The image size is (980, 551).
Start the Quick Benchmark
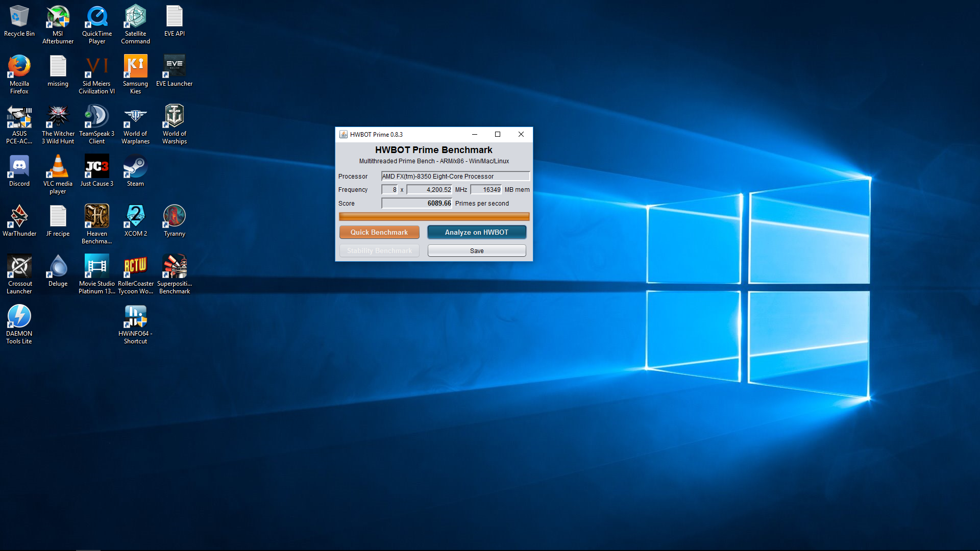379,232
